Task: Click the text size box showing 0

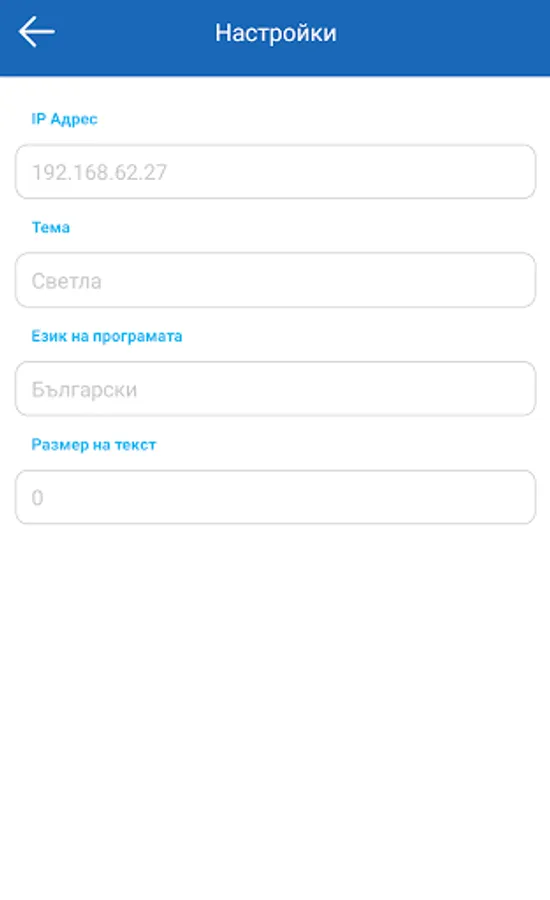Action: click(x=276, y=497)
